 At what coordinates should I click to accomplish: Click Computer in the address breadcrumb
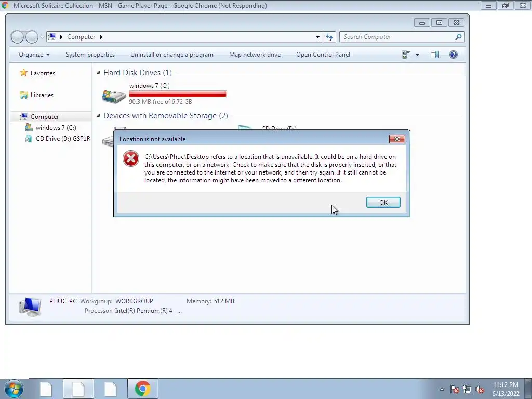[81, 37]
